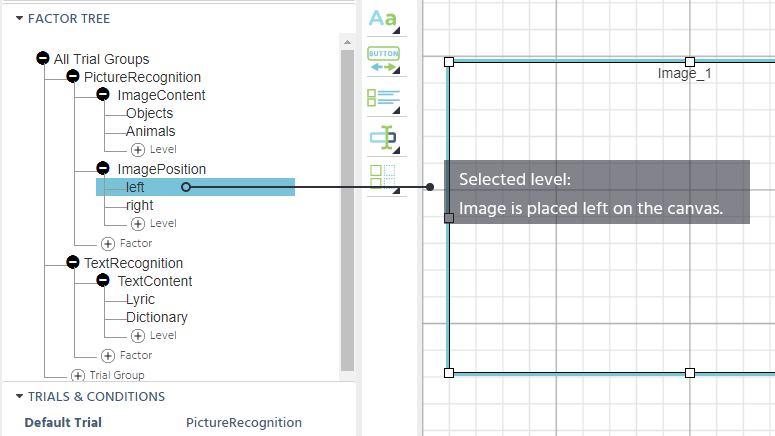Click the ImageContent factor label
775x436 pixels.
pyautogui.click(x=161, y=95)
